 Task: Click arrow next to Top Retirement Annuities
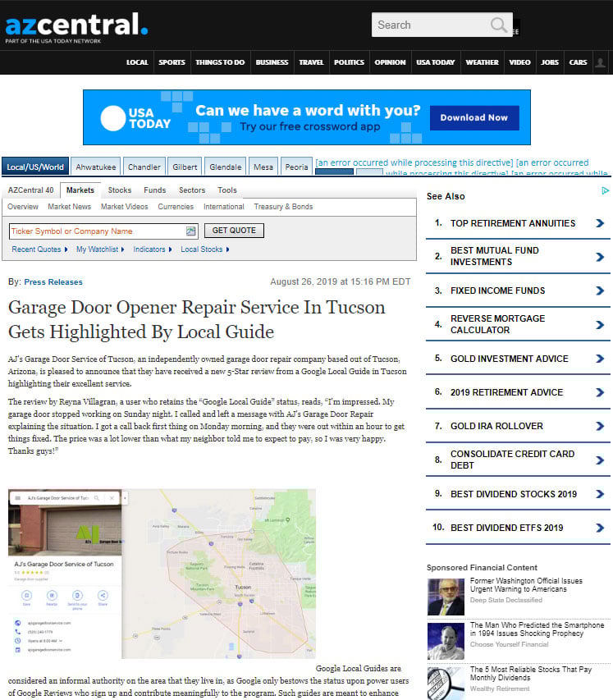(x=600, y=223)
